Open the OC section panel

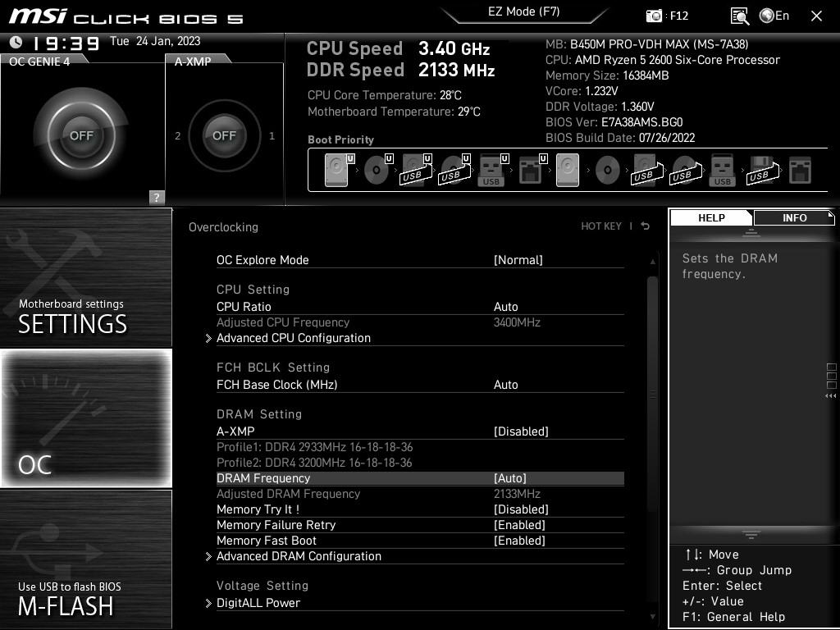pos(86,418)
